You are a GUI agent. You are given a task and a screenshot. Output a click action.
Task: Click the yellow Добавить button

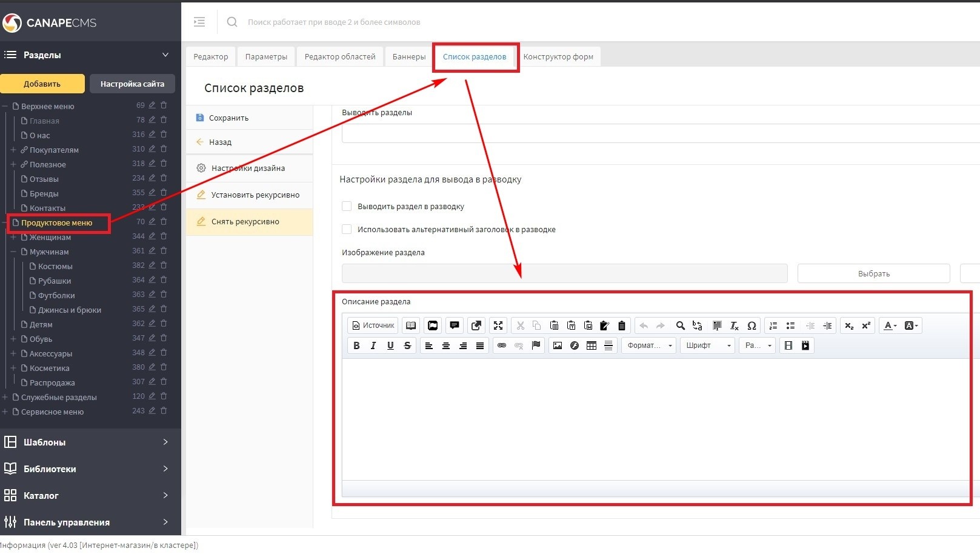coord(42,84)
